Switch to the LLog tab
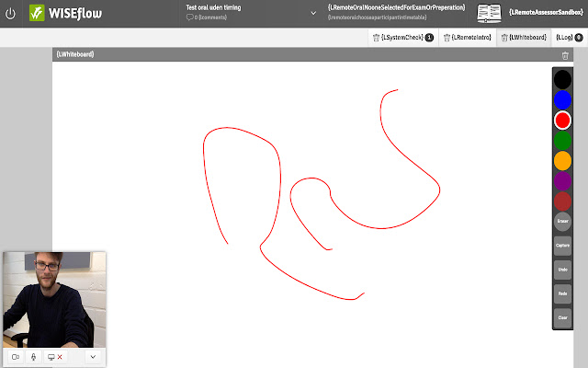This screenshot has width=588, height=368. point(570,38)
